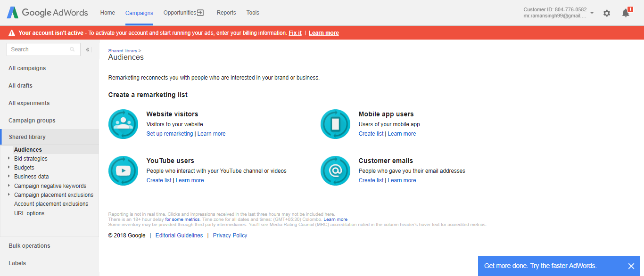This screenshot has height=276, width=644.
Task: Click the warning triangle in the alert bar
Action: 12,33
